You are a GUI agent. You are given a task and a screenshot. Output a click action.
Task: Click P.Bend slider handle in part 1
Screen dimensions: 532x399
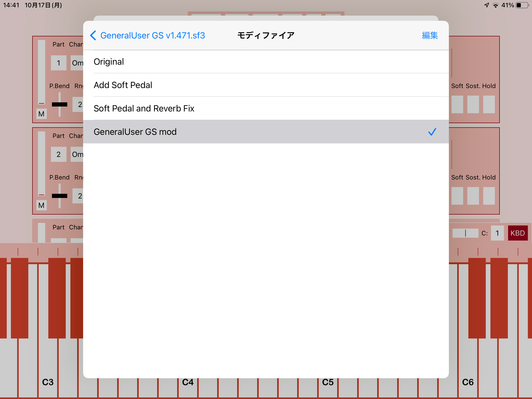59,104
